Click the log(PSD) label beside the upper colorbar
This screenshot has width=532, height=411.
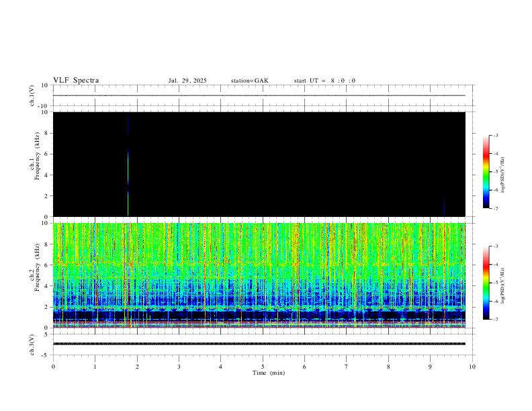point(502,175)
